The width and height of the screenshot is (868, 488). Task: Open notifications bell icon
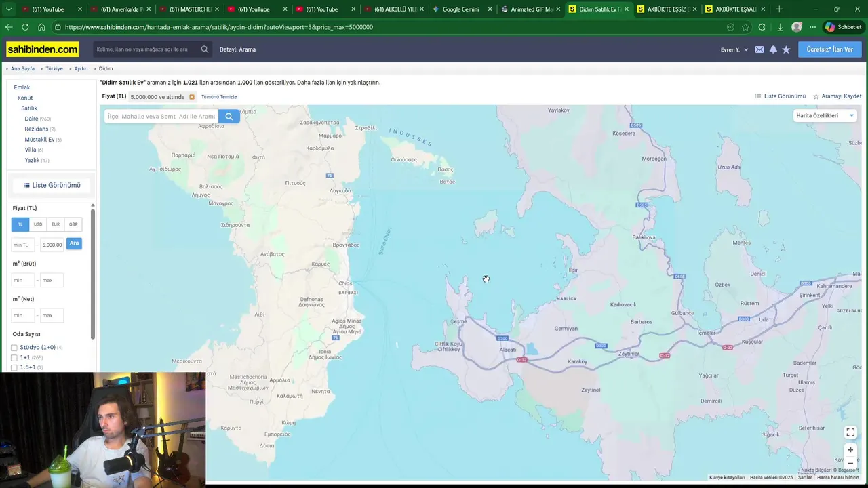pyautogui.click(x=773, y=49)
